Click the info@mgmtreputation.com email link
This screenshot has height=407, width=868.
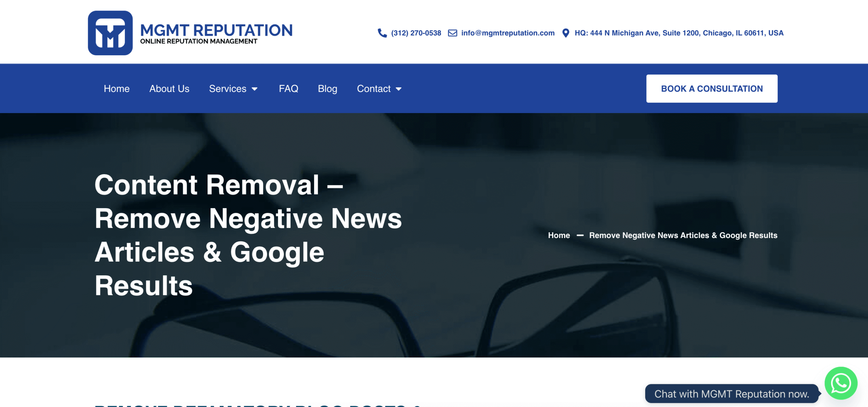coord(508,33)
